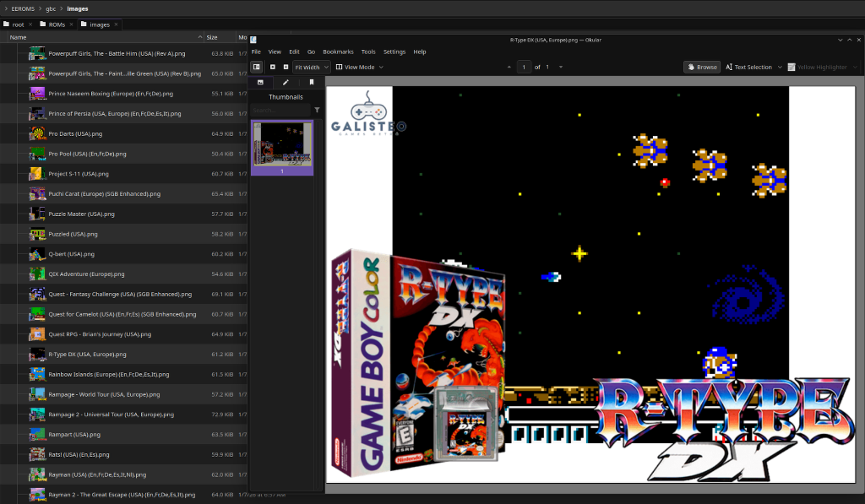Click the Project S-11 (USA).png file icon
This screenshot has width=865, height=504.
(x=37, y=174)
